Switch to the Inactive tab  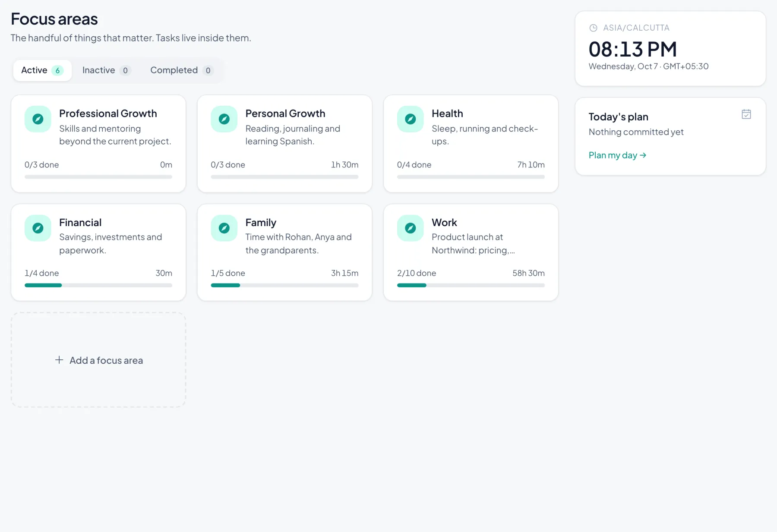[x=106, y=70]
